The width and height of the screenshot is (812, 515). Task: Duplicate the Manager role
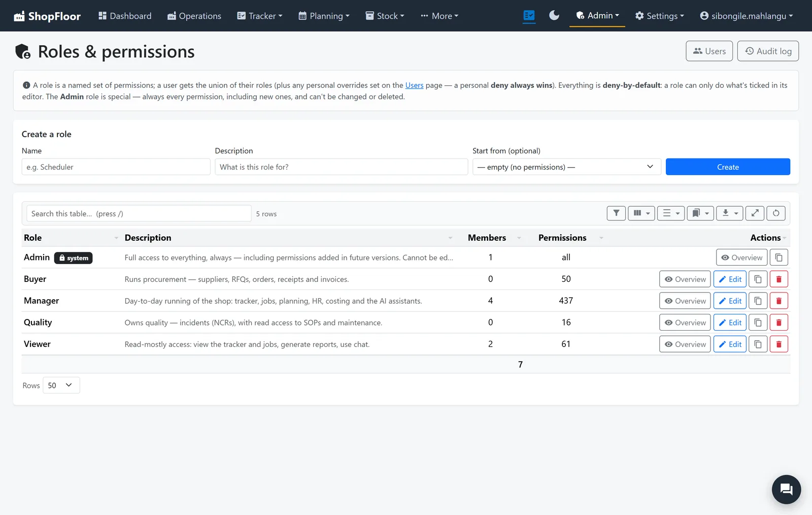[758, 301]
